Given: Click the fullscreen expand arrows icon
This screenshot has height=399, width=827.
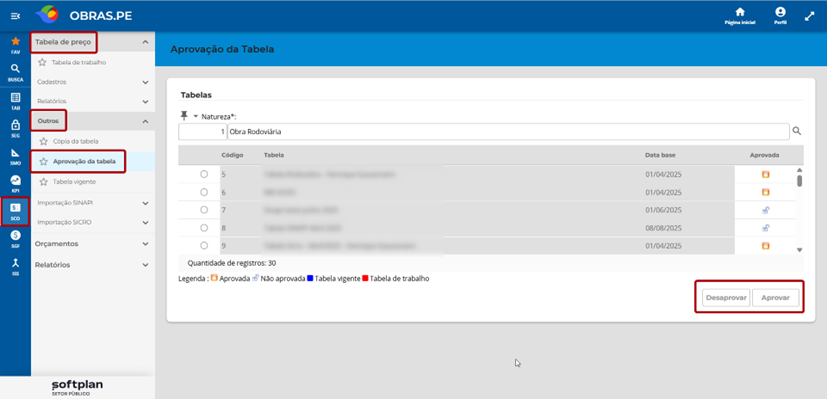Looking at the screenshot, I should 810,16.
